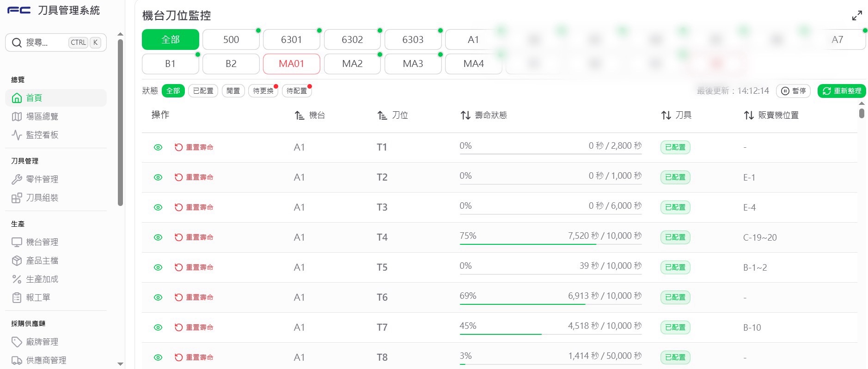
Task: Click the 報工單 clipboard icon
Action: click(x=17, y=297)
